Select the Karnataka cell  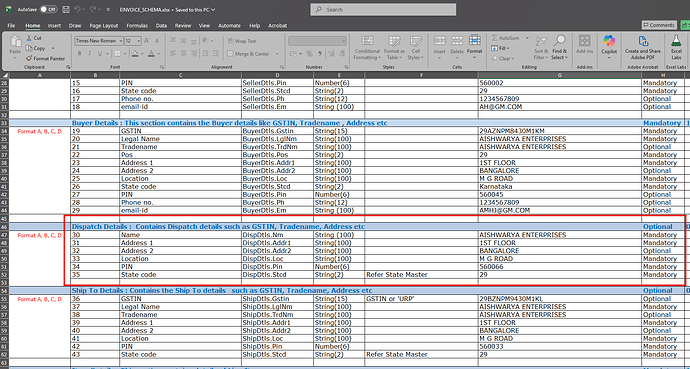[x=560, y=186]
